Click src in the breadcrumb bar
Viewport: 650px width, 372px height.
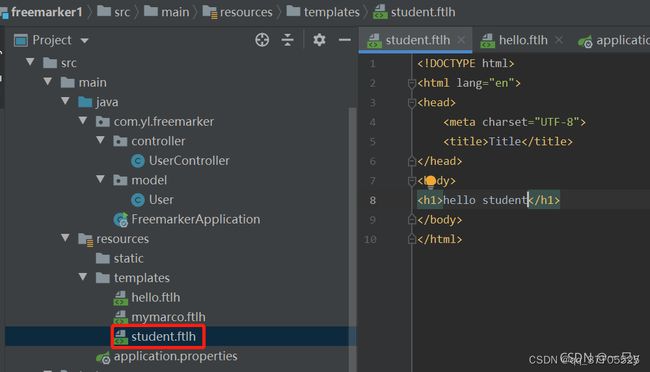click(114, 12)
